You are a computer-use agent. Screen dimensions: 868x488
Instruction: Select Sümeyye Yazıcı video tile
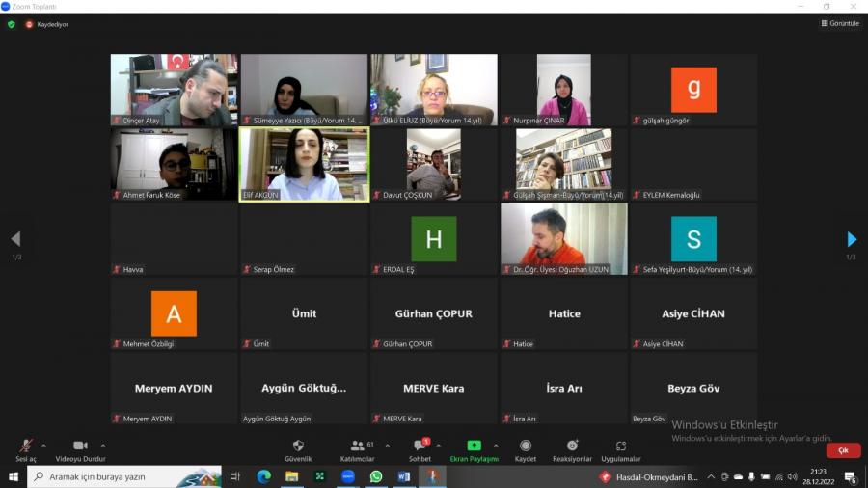304,90
